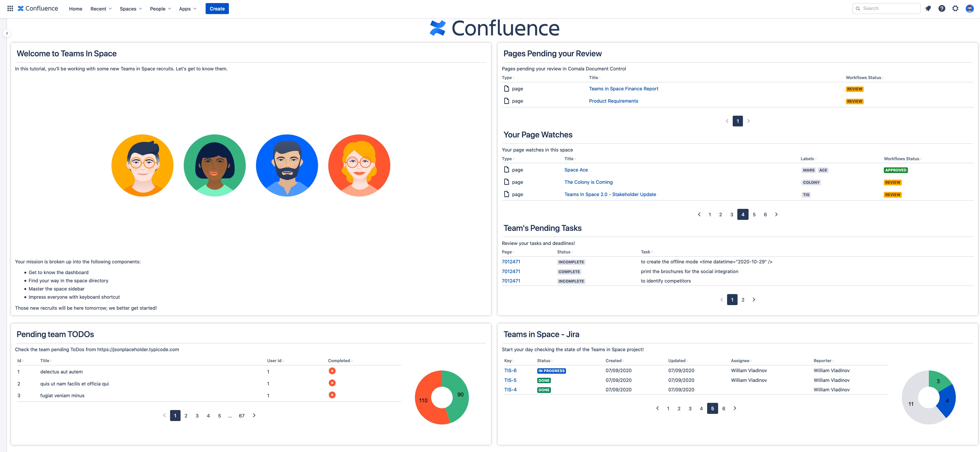The height and width of the screenshot is (452, 980).
Task: Expand the Spaces dropdown
Action: coord(130,9)
